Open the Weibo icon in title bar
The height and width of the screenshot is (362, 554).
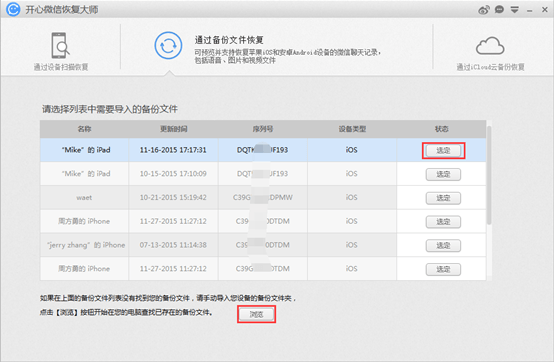tap(484, 10)
